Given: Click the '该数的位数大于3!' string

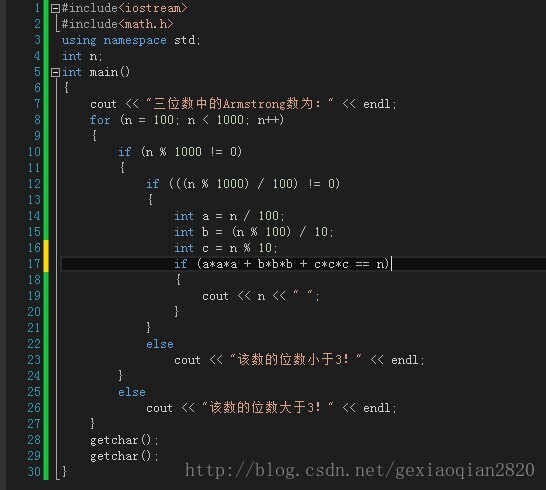Looking at the screenshot, I should coord(267,407).
